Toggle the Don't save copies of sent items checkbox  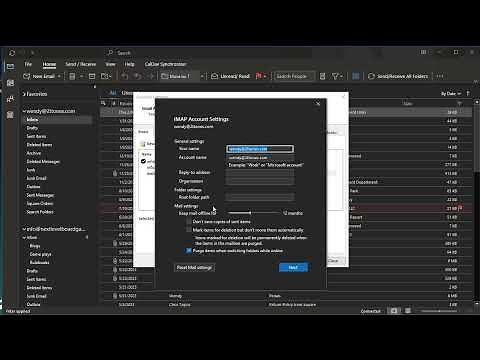(189, 222)
